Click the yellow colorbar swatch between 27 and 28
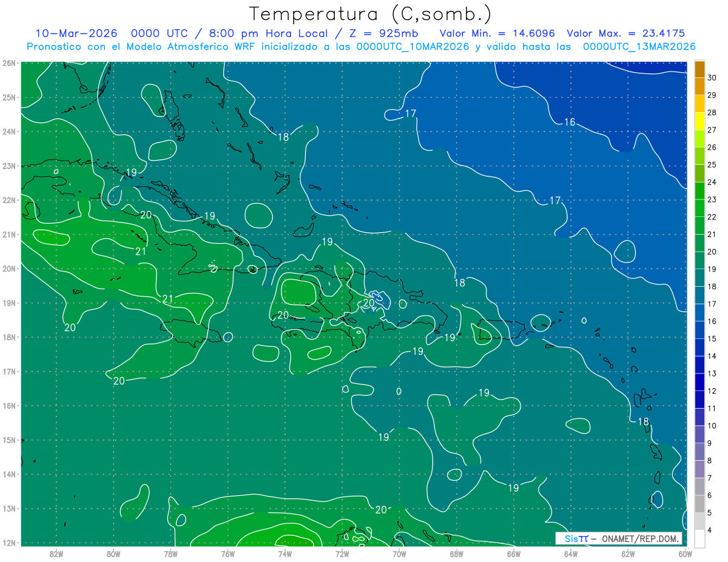This screenshot has width=728, height=562. point(699,121)
